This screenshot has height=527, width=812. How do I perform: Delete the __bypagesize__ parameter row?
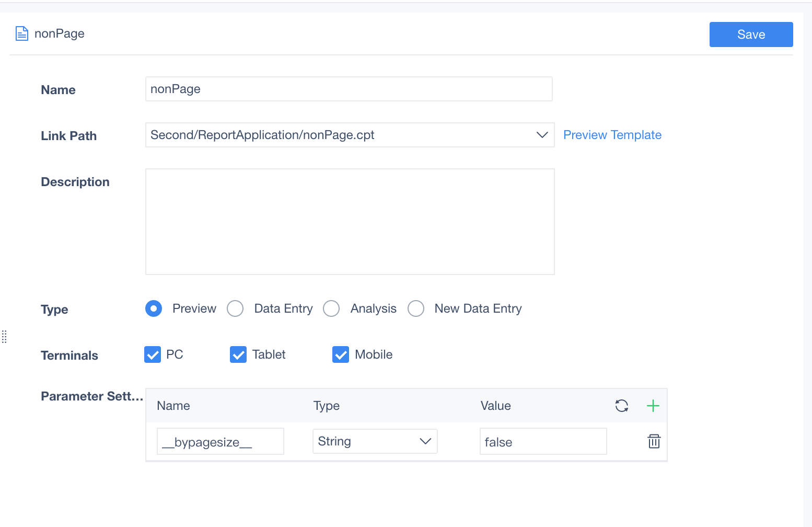click(x=654, y=441)
